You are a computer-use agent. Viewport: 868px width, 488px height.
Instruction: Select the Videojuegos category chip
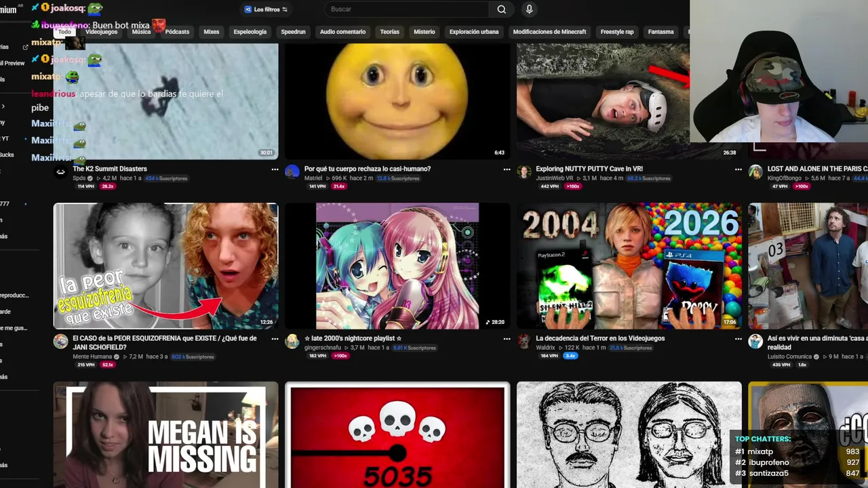(x=101, y=32)
